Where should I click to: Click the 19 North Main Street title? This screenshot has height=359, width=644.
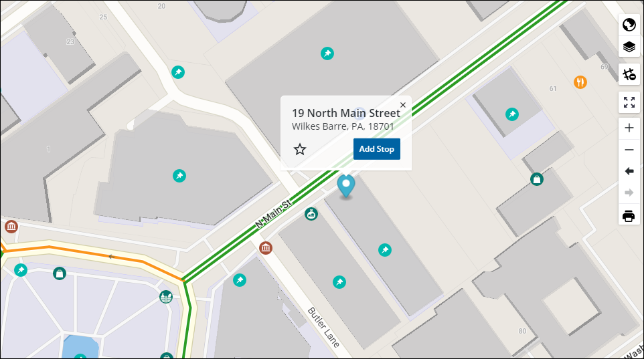pyautogui.click(x=345, y=113)
